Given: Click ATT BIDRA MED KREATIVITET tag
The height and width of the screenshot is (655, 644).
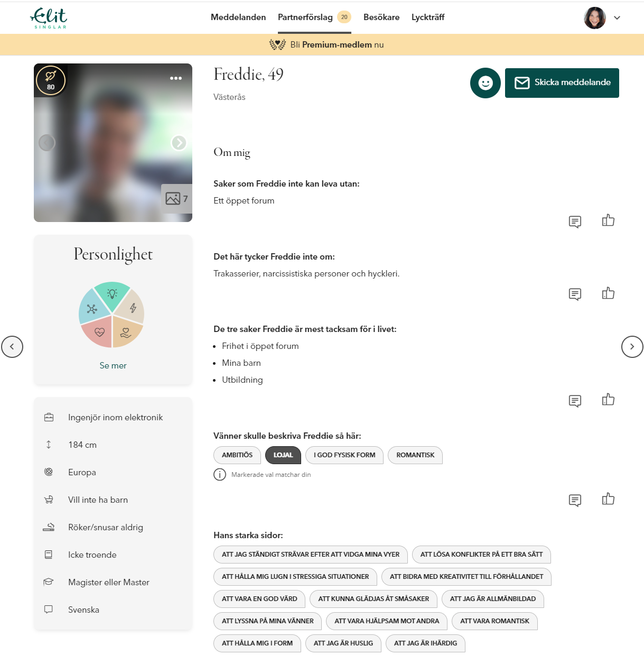Looking at the screenshot, I should [466, 577].
